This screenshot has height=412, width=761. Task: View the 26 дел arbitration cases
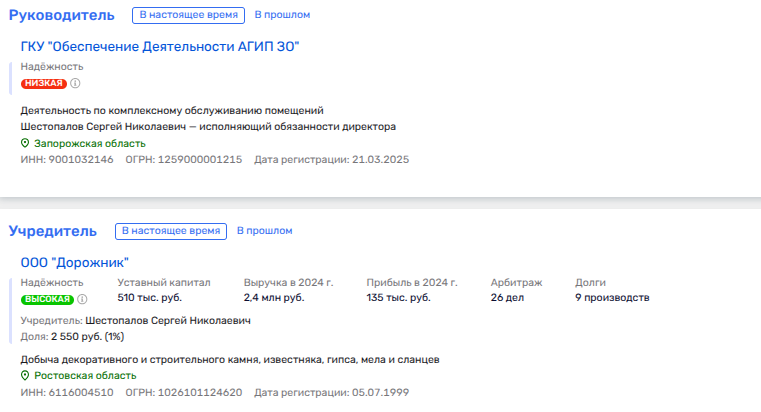pos(509,298)
